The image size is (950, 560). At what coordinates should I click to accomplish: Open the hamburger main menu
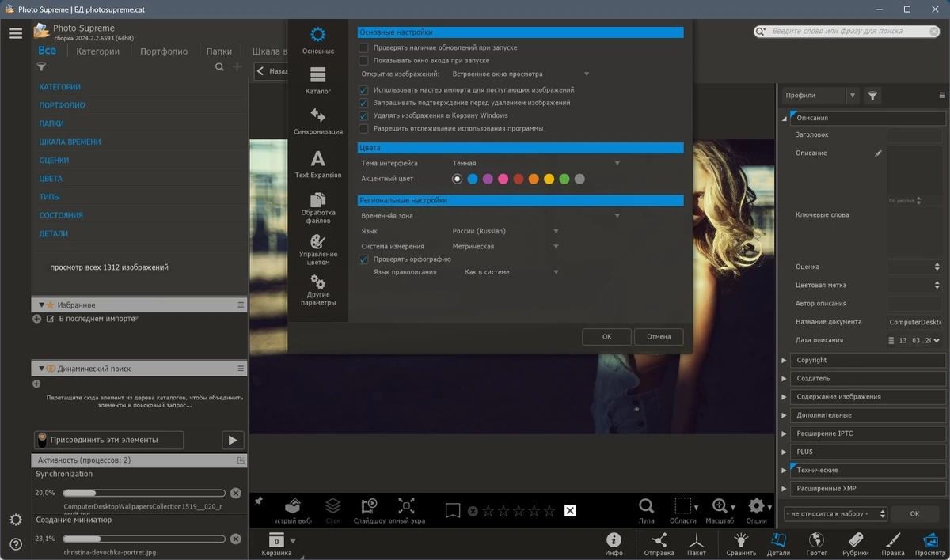[x=16, y=33]
